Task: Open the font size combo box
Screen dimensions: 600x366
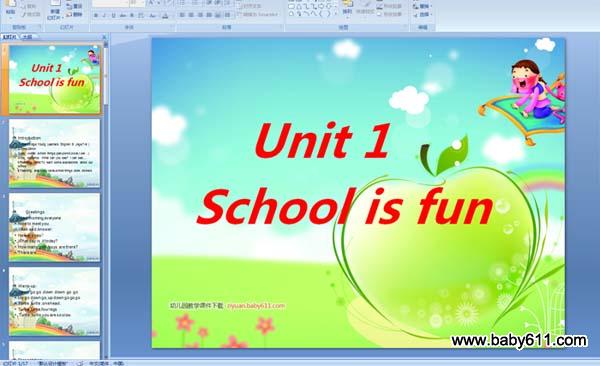Action: [137, 3]
